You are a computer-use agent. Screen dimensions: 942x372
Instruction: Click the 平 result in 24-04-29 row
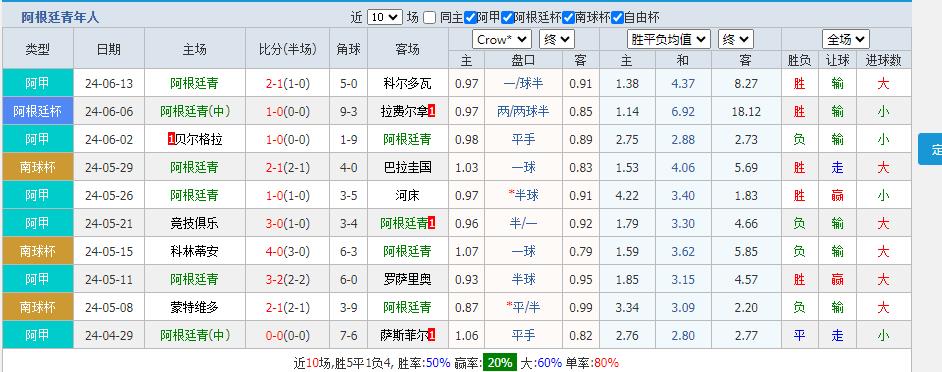pyautogui.click(x=799, y=335)
